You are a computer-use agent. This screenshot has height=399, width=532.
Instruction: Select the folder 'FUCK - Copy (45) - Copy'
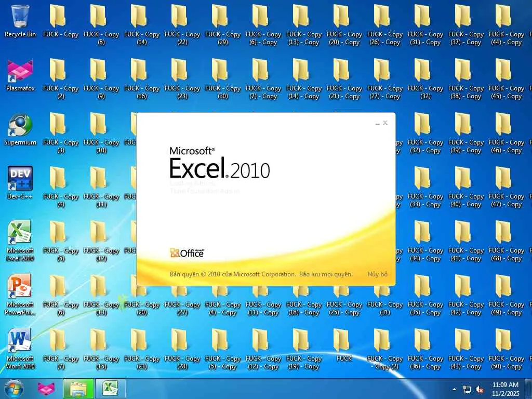click(x=507, y=79)
